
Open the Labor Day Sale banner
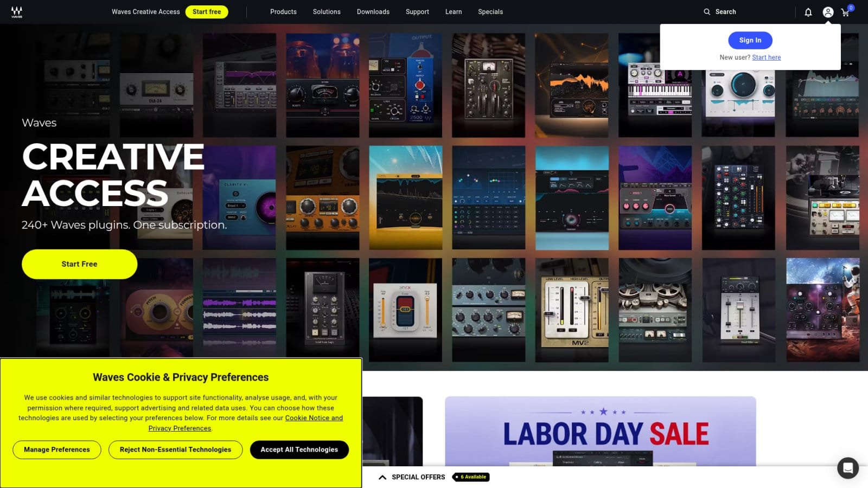point(601,432)
